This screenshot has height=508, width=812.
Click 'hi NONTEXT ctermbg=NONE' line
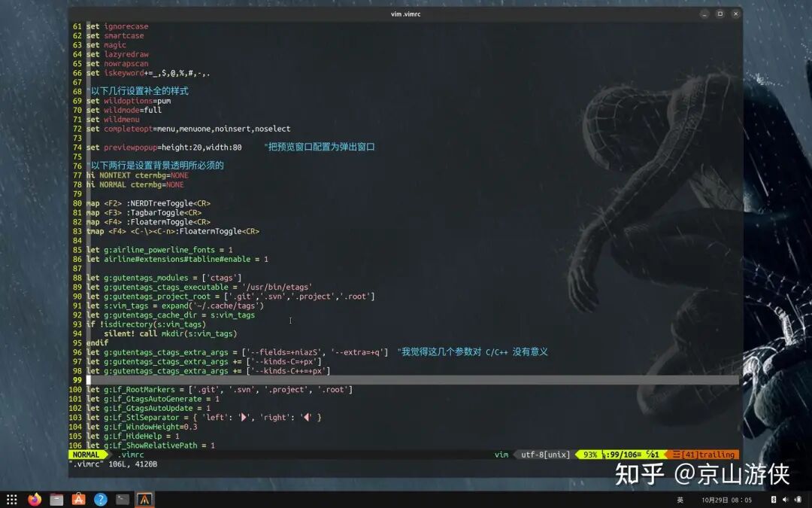coord(138,175)
